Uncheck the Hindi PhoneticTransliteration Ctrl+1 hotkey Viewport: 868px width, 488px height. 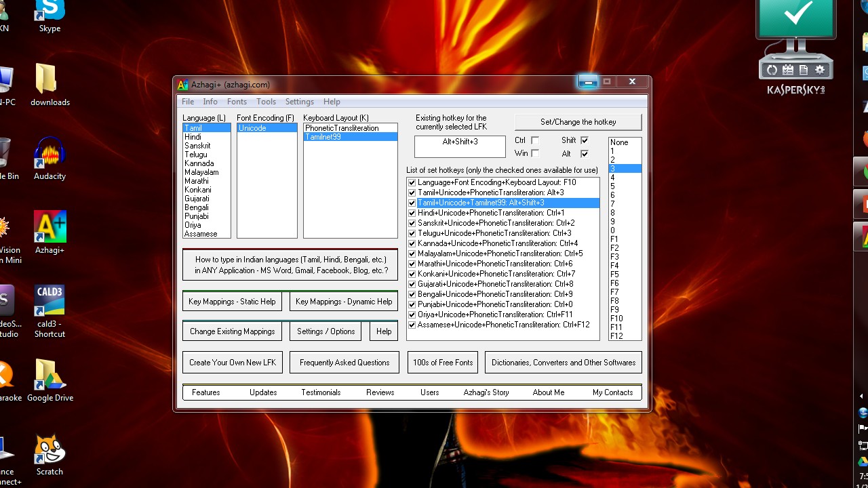[x=412, y=213]
